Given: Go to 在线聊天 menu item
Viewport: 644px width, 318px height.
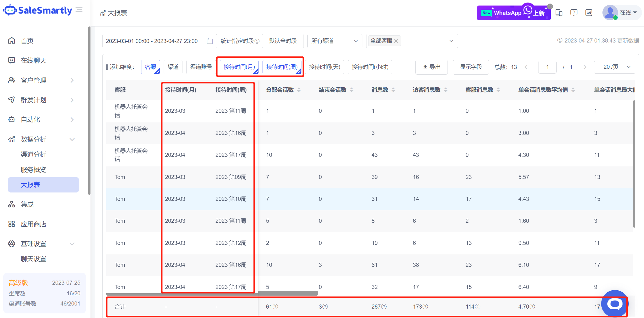Looking at the screenshot, I should click(33, 61).
